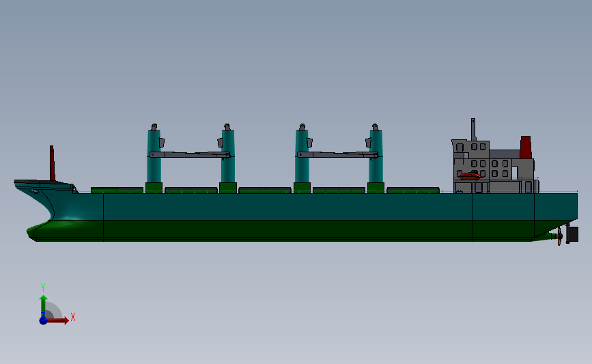Click the blue Z axis ball of the triad
Image resolution: width=592 pixels, height=364 pixels.
click(x=44, y=320)
